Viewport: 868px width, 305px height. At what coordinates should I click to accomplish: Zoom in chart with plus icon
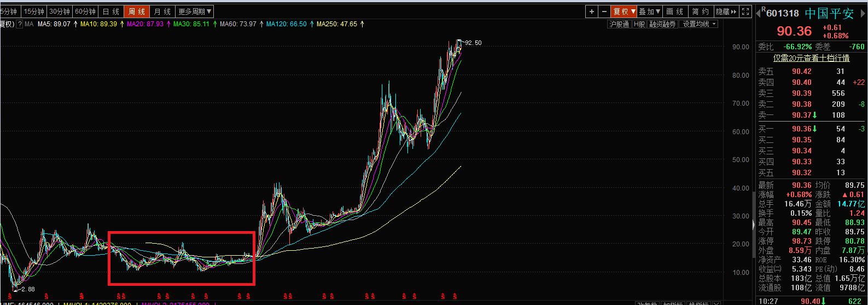click(592, 11)
